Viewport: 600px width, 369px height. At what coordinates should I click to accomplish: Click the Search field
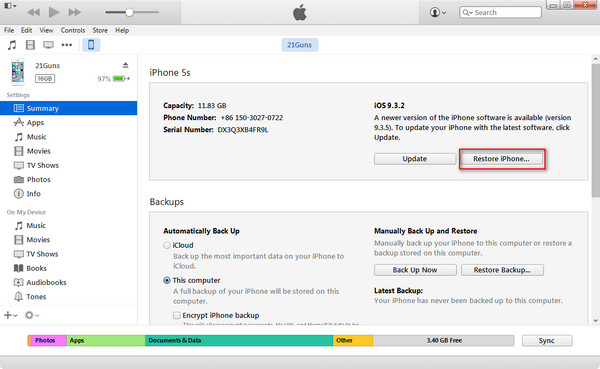[501, 12]
